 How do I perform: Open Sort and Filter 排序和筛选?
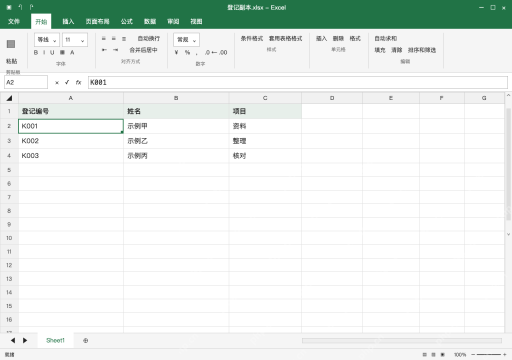point(422,50)
